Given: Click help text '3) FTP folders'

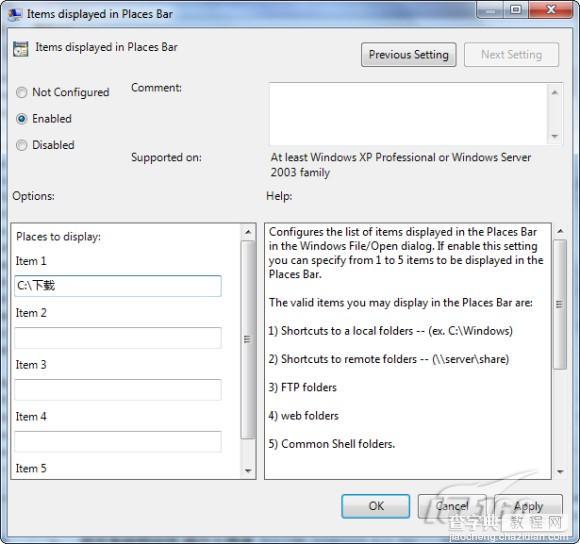Looking at the screenshot, I should click(x=303, y=388).
